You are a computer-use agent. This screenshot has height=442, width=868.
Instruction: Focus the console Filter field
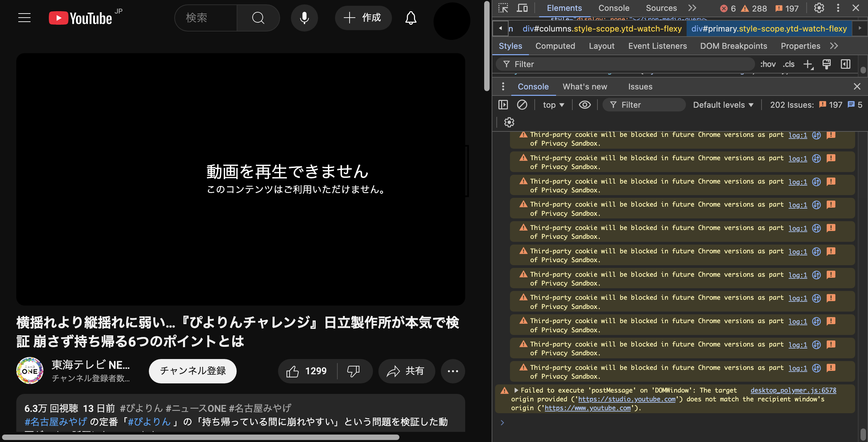click(x=644, y=105)
